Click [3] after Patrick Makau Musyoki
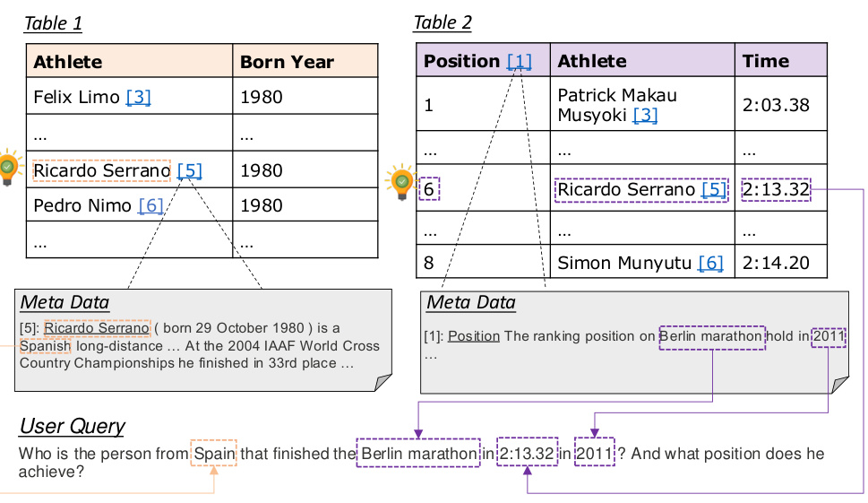Viewport: 868px width, 503px height. 645,115
